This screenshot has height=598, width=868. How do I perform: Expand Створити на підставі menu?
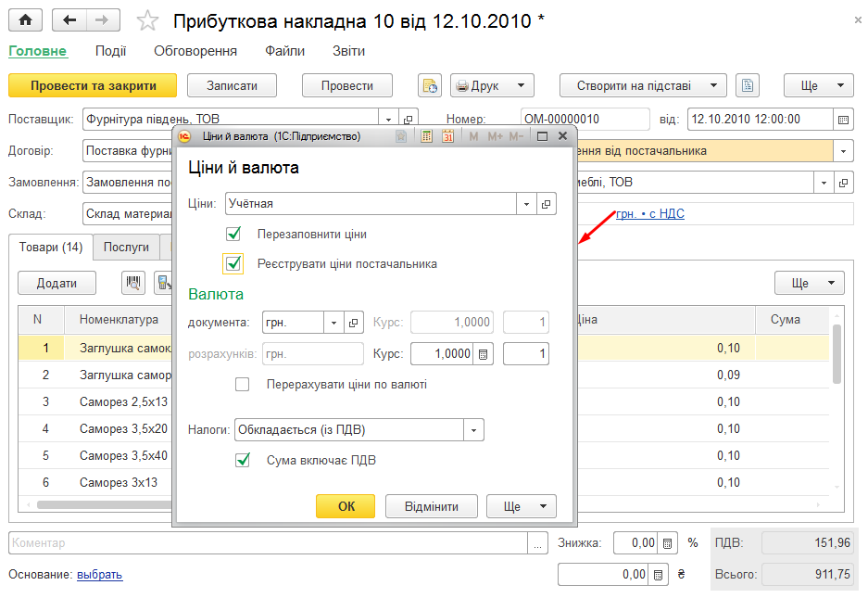[x=643, y=86]
